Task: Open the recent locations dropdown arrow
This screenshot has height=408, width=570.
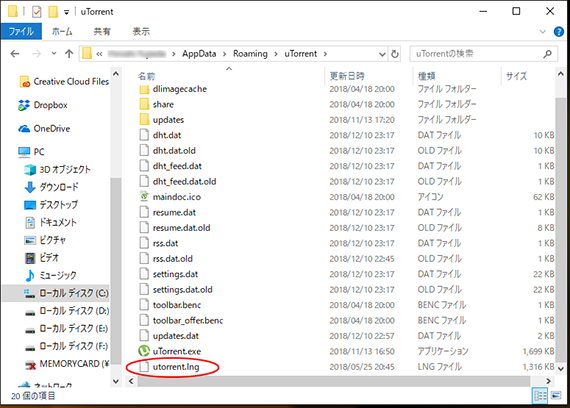Action: [x=54, y=53]
